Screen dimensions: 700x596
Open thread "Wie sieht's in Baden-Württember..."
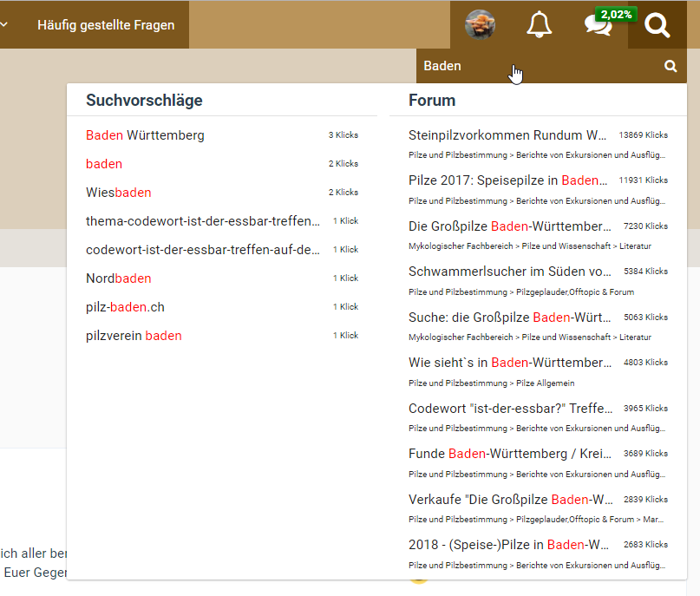pos(509,363)
